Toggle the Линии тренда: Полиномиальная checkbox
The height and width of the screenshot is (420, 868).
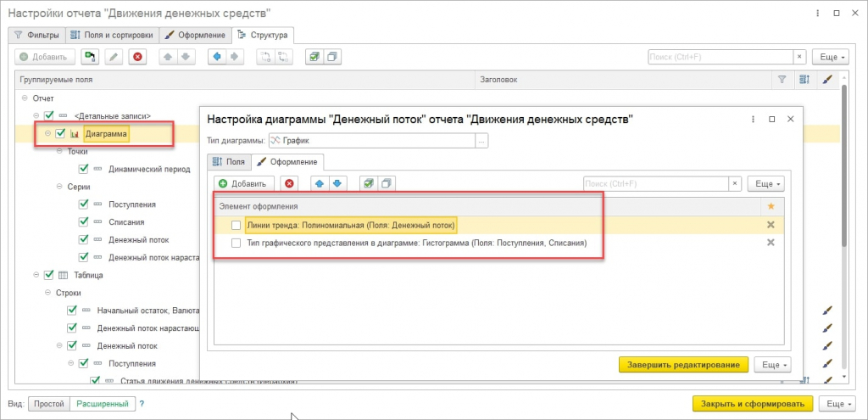click(236, 225)
